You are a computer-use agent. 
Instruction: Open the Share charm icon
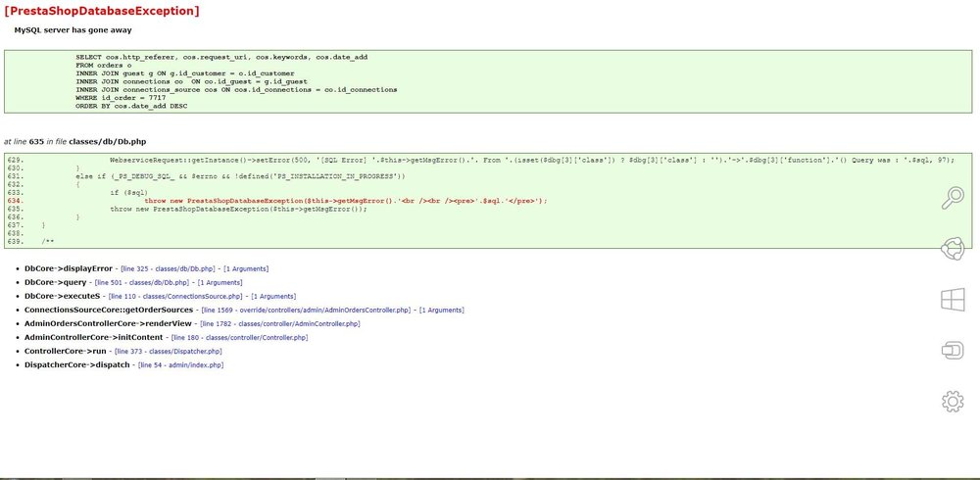(953, 248)
